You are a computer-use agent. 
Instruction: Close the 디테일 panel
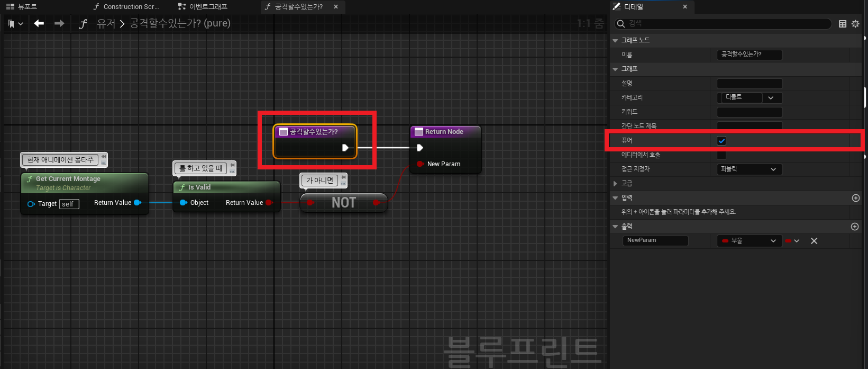click(685, 7)
